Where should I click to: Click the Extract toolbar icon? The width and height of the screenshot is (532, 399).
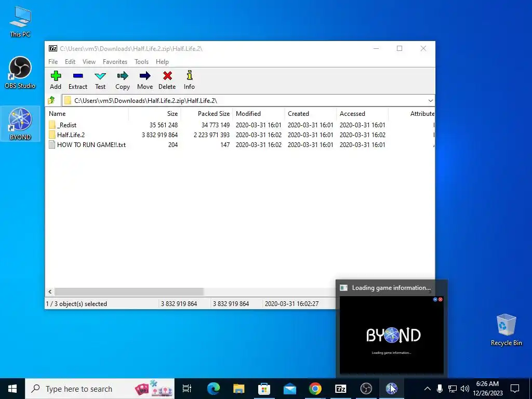tap(78, 81)
